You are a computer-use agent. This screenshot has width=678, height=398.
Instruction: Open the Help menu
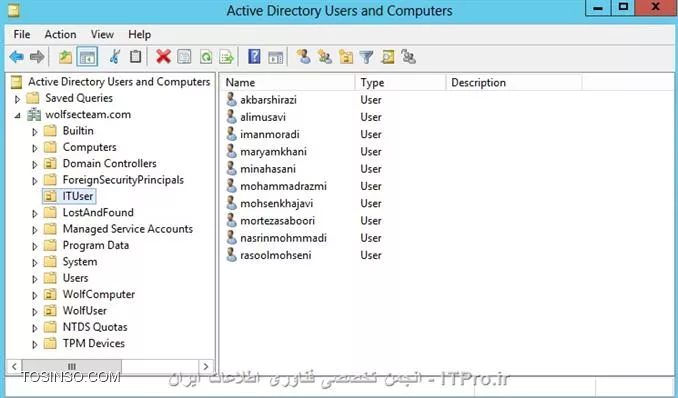point(140,34)
